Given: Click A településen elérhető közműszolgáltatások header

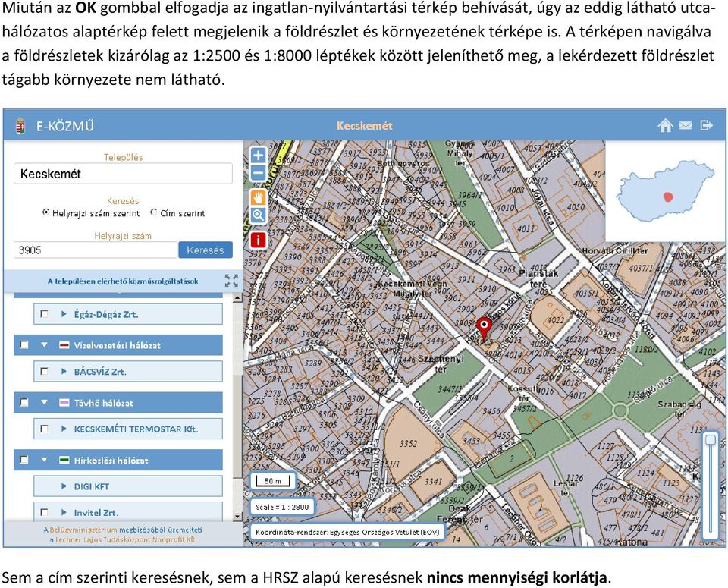Looking at the screenshot, I should [x=123, y=281].
